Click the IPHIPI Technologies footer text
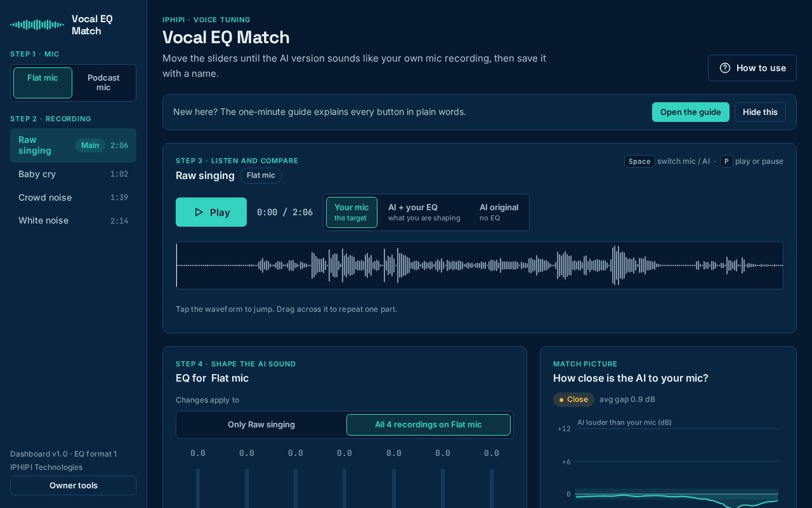Viewport: 812px width, 508px height. click(46, 467)
